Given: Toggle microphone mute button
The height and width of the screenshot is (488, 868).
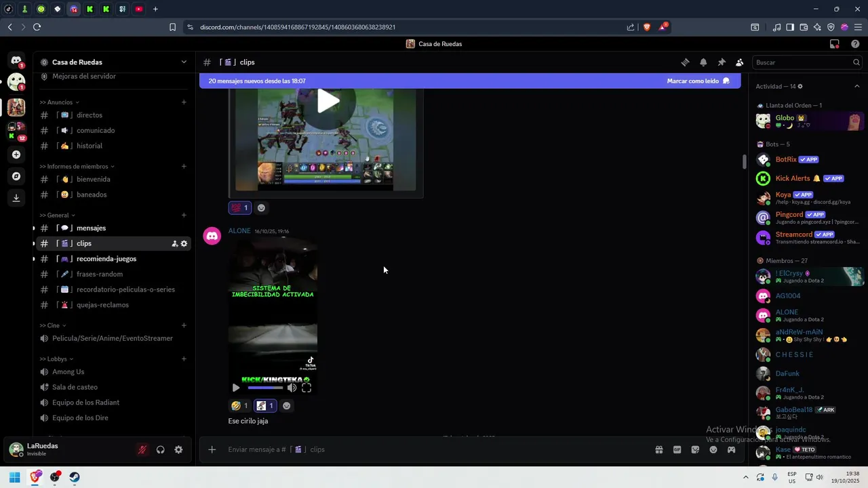Looking at the screenshot, I should click(142, 449).
